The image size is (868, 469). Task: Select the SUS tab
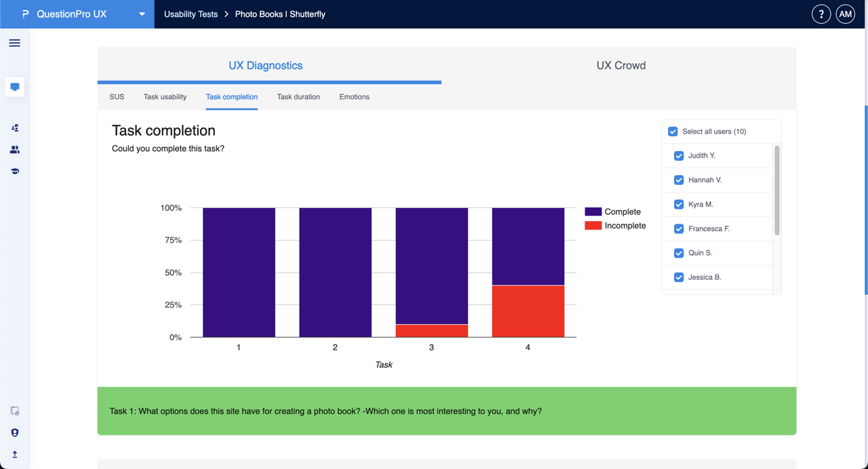[116, 97]
